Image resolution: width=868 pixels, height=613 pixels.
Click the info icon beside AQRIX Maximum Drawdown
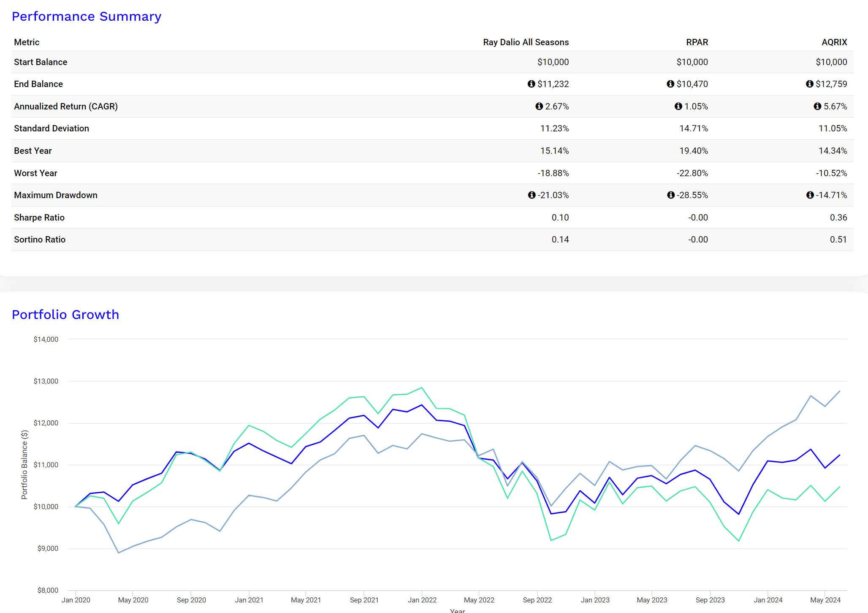[810, 195]
